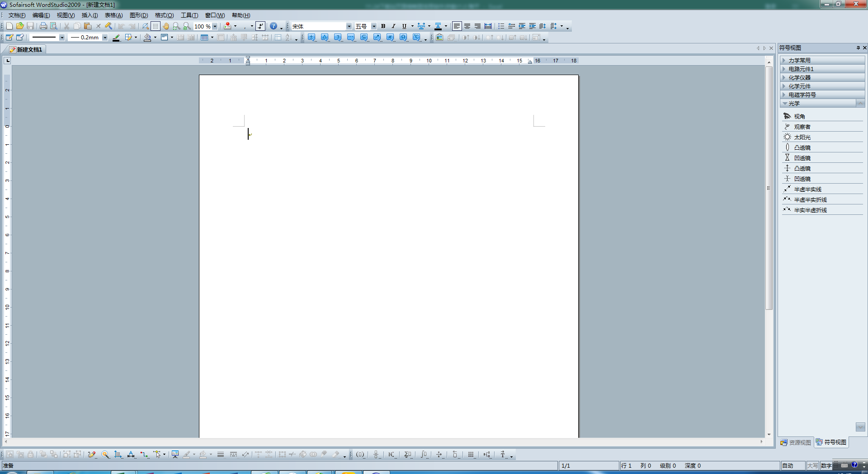Viewport: 868px width, 474px height.
Task: Click the first-line indent marker on the ruler
Action: click(248, 58)
